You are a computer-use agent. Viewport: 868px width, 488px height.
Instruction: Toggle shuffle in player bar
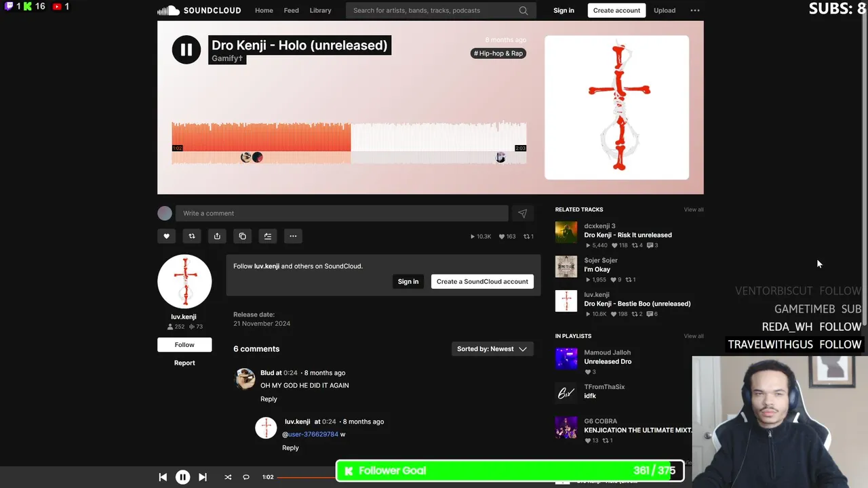click(x=228, y=477)
